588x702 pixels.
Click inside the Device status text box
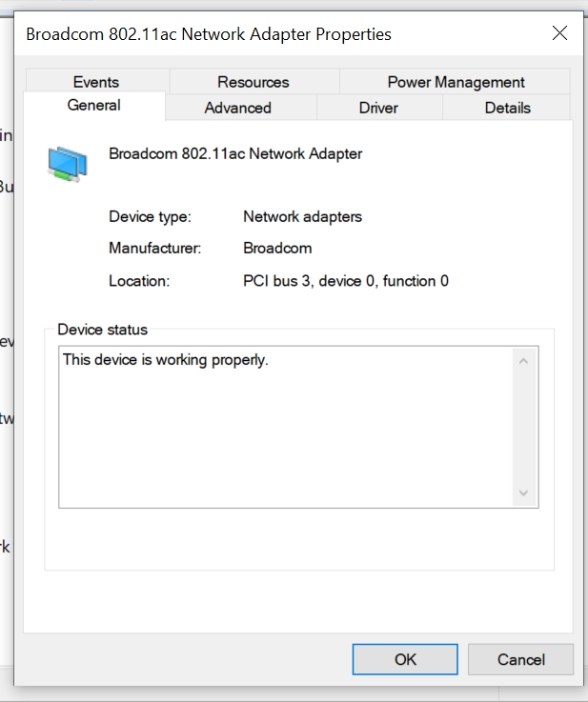point(298,427)
